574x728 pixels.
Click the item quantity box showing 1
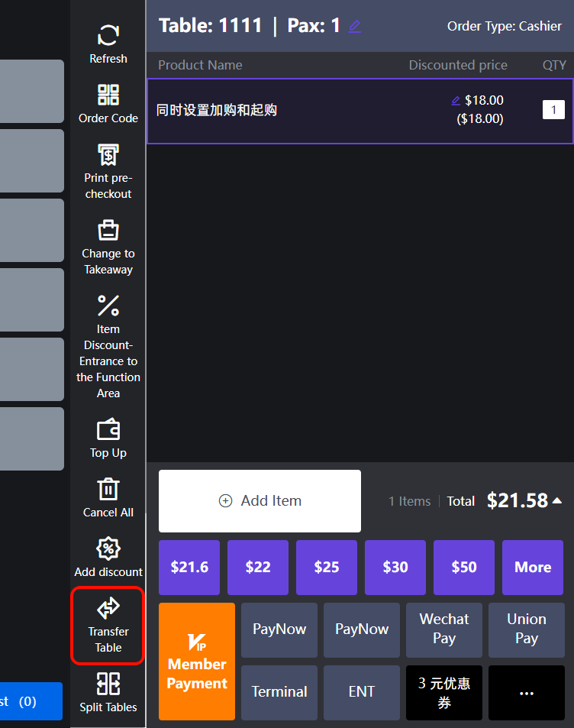[x=553, y=110]
